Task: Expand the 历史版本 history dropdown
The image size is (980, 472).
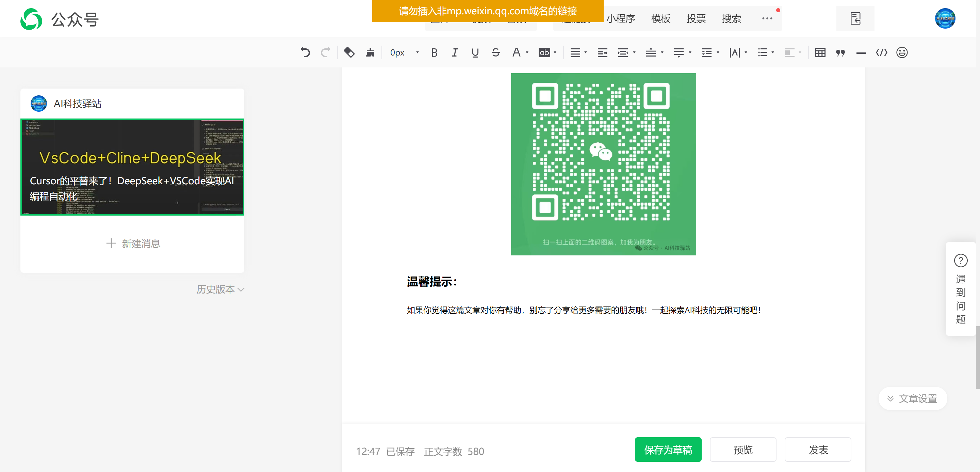Action: click(220, 289)
